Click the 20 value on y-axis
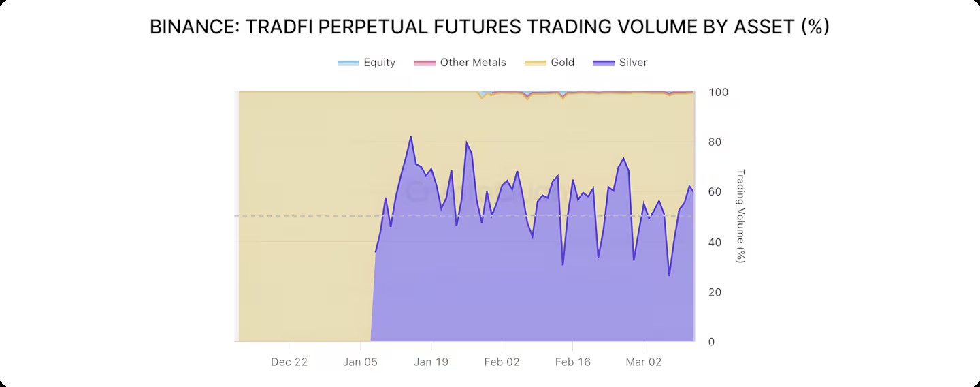 pos(715,292)
